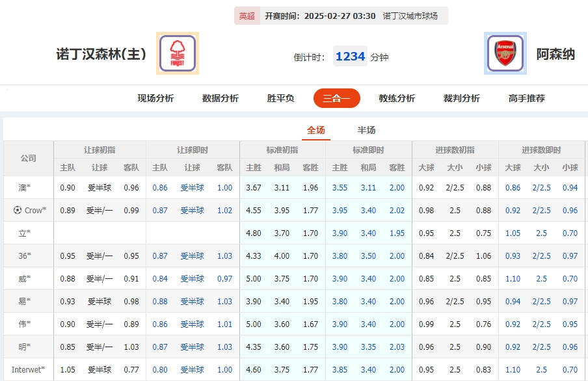
Task: Open the 裁判分析 tab
Action: tap(462, 98)
